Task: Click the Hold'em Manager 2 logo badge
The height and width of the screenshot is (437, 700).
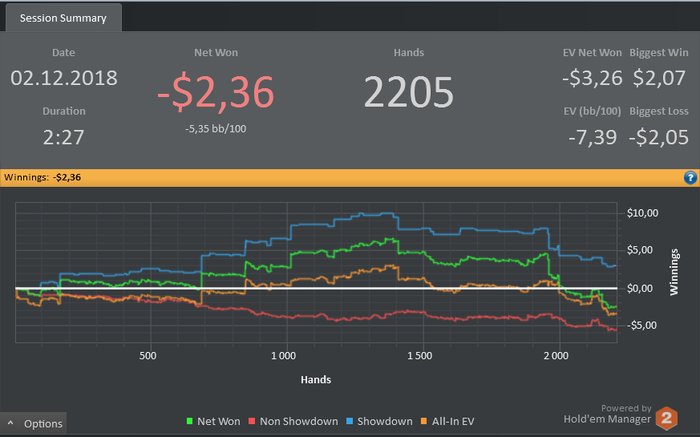Action: (x=667, y=418)
